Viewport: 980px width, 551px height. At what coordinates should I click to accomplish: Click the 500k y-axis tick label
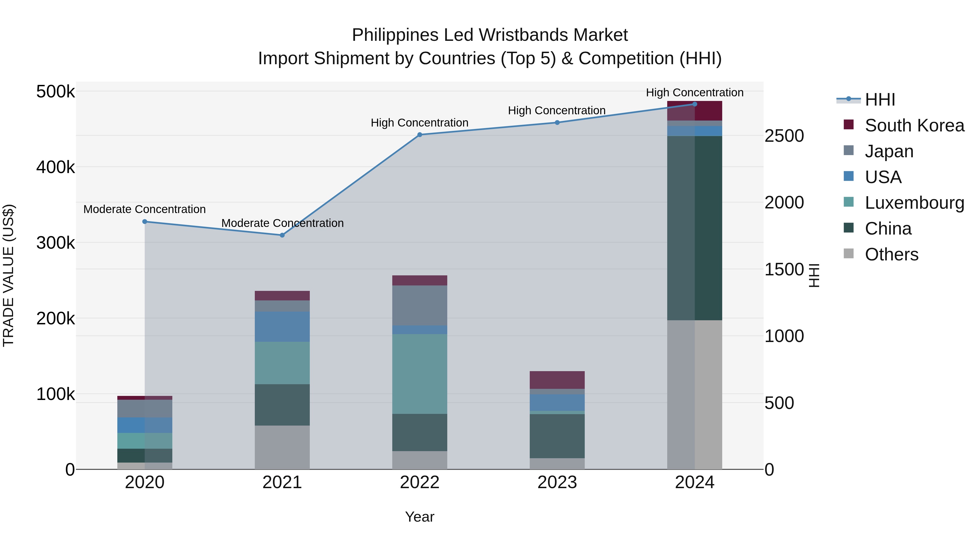[56, 92]
